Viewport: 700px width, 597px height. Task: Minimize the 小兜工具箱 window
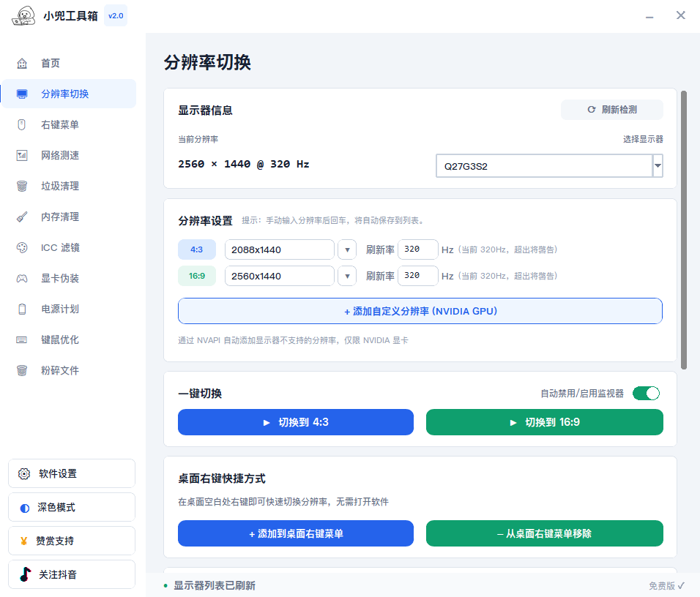649,17
